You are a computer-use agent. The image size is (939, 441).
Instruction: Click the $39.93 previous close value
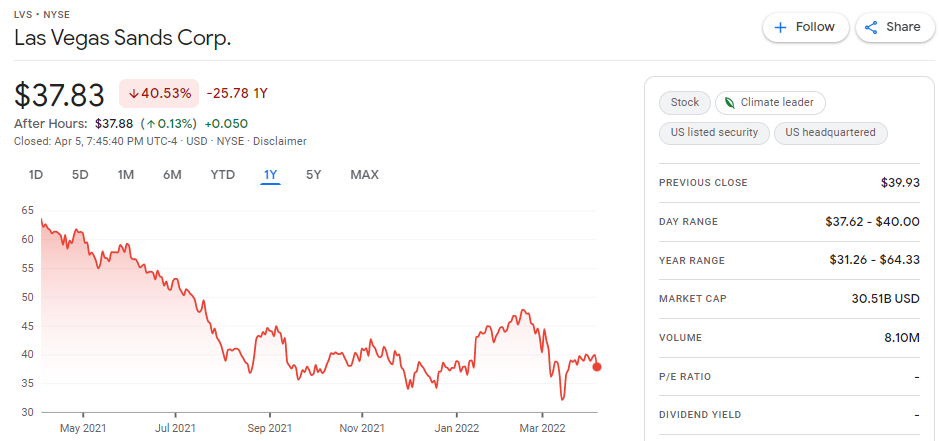point(900,183)
